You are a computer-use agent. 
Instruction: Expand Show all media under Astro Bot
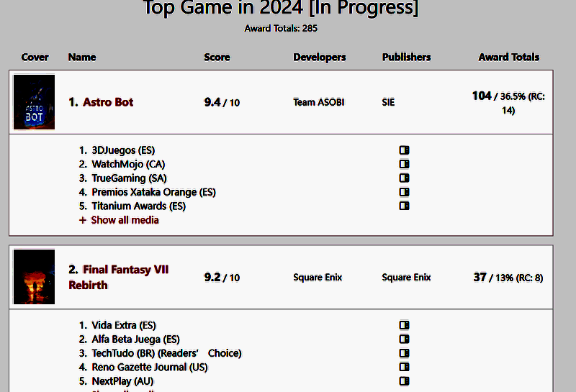point(125,220)
